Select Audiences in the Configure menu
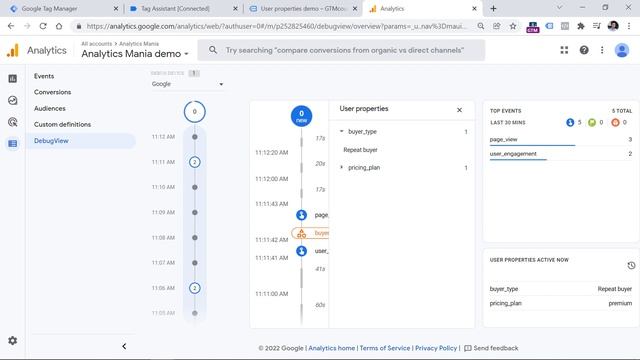640x360 pixels. pos(50,108)
